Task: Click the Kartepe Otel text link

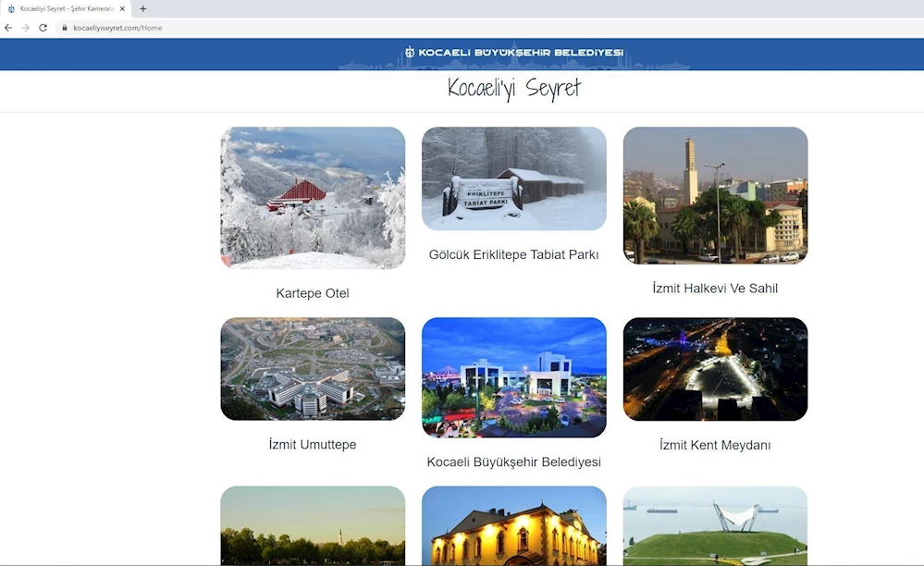Action: point(313,293)
